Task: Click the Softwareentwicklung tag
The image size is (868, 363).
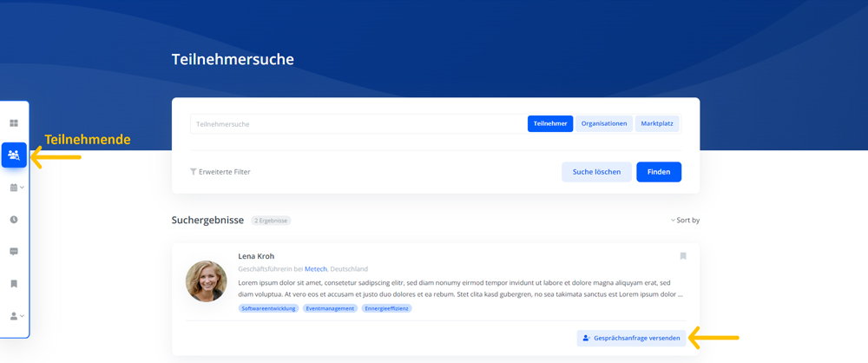Action: 269,308
